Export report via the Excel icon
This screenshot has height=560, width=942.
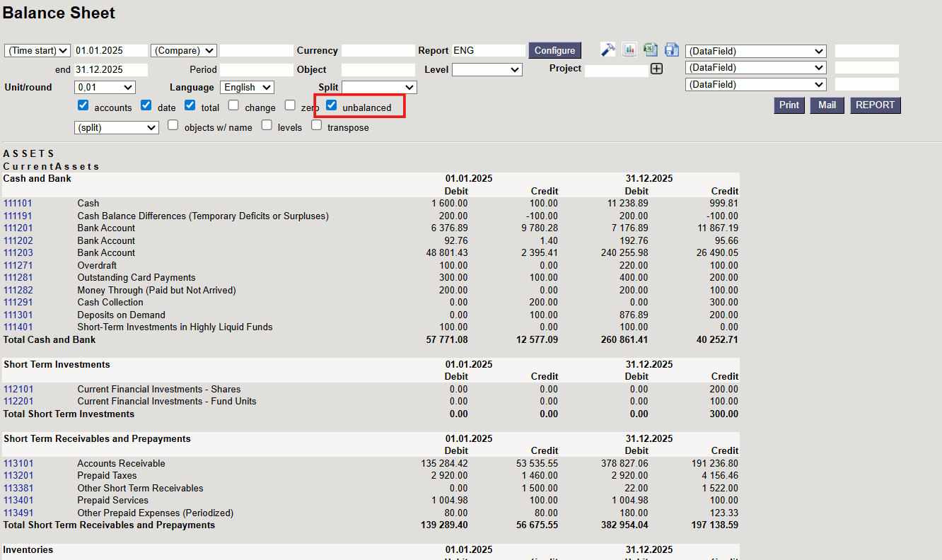pos(651,49)
